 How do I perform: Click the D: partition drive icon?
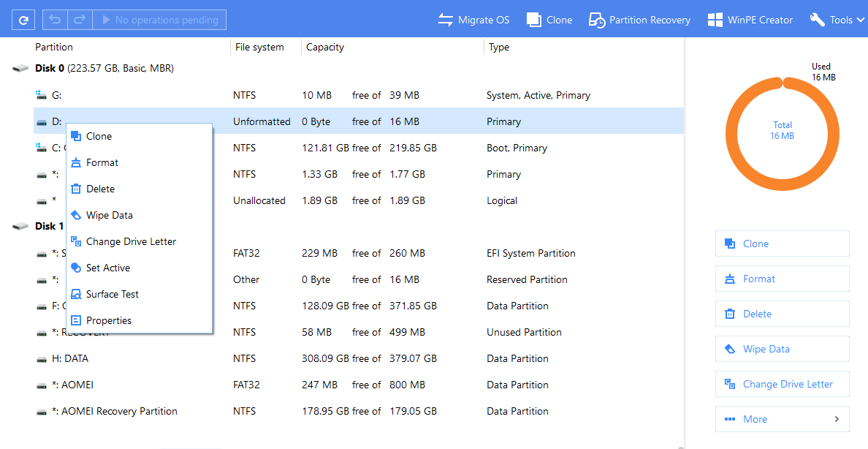coord(42,122)
